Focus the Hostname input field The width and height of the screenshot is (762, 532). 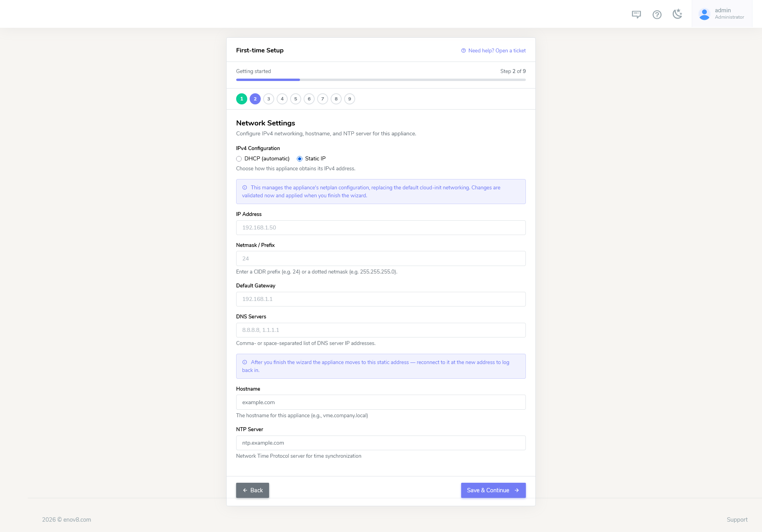point(381,402)
